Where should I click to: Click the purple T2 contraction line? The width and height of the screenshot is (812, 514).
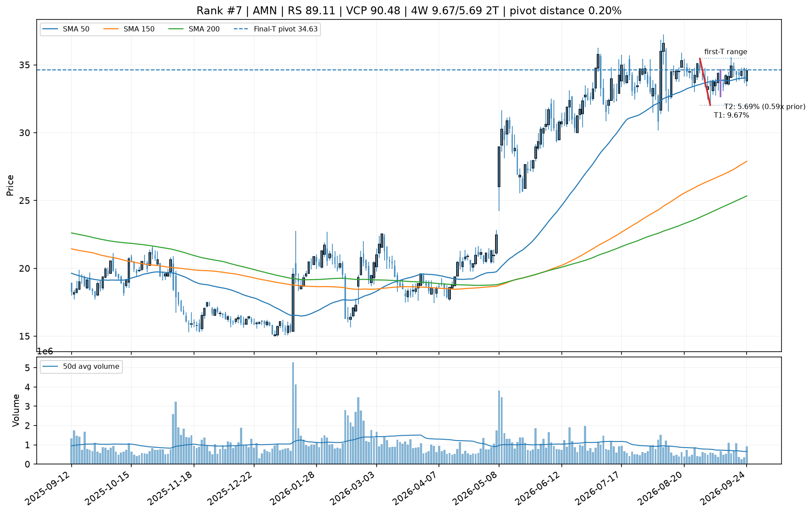point(721,83)
